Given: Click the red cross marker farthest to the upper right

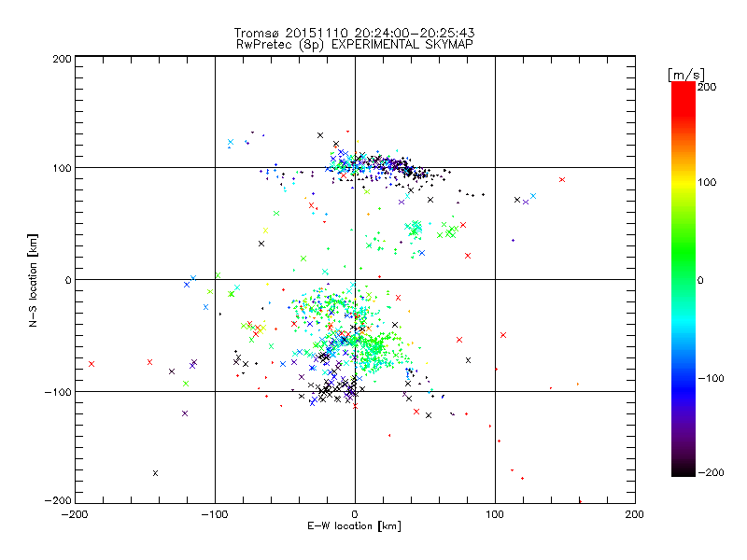Looking at the screenshot, I should 562,180.
